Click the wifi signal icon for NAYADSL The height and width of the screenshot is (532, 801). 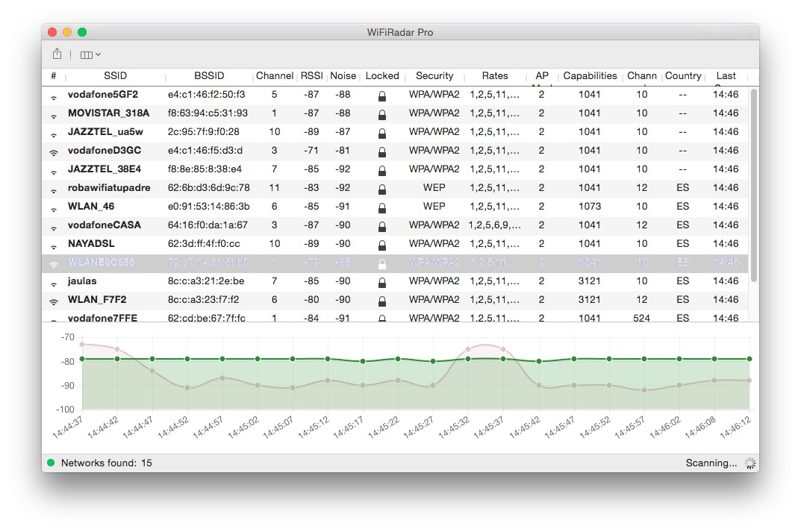point(53,246)
